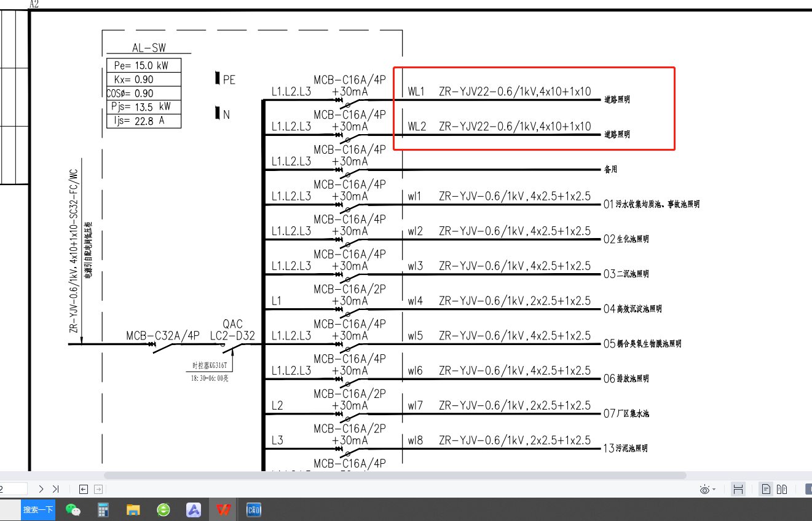Open eye protection dropdown arrow
812x521 pixels.
coord(714,490)
